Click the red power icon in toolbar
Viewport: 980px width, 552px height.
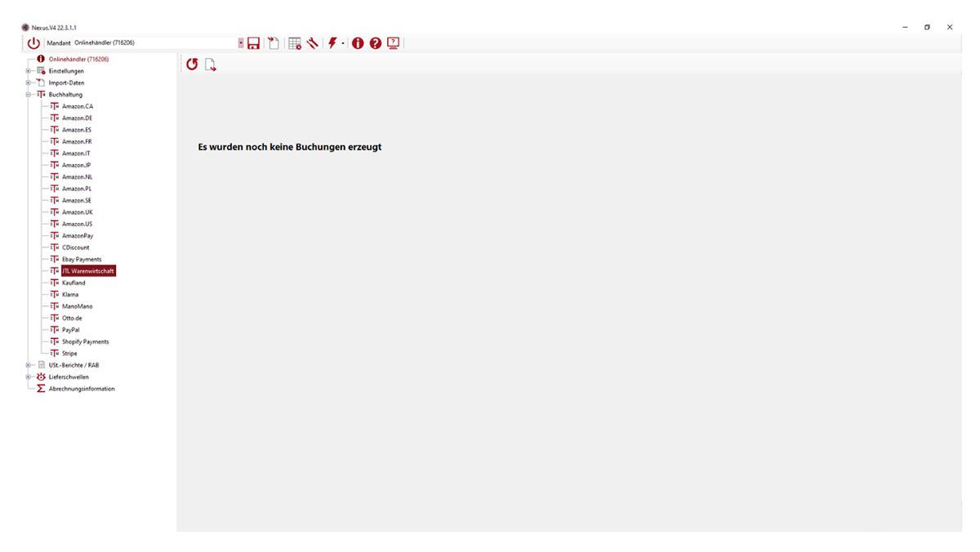(33, 43)
